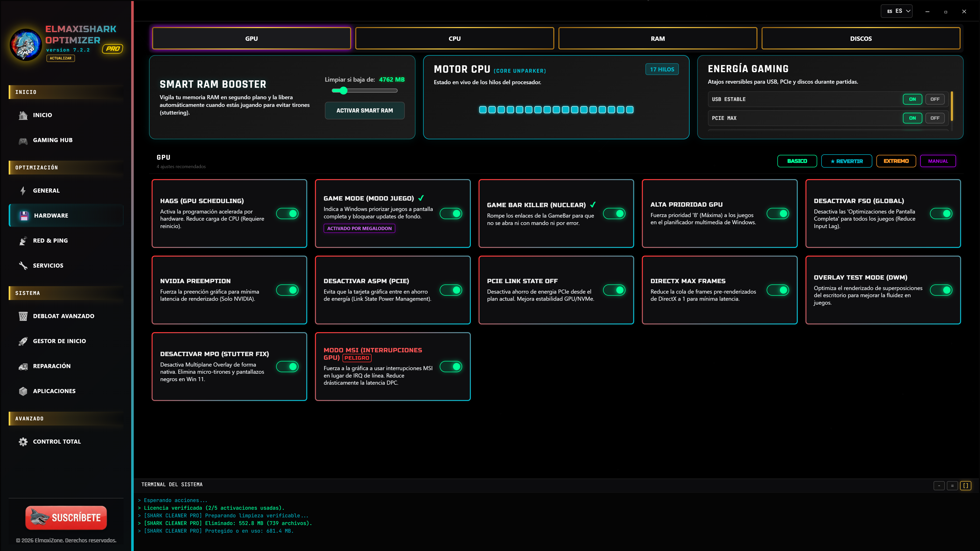Switch to the DISCOS tab
980x551 pixels.
click(861, 39)
